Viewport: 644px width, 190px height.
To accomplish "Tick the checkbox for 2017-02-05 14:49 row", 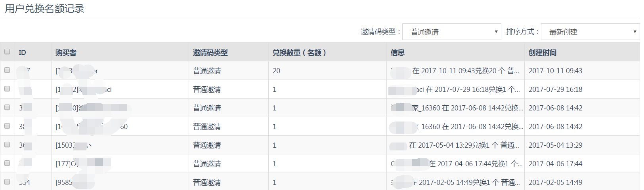I will [x=7, y=182].
